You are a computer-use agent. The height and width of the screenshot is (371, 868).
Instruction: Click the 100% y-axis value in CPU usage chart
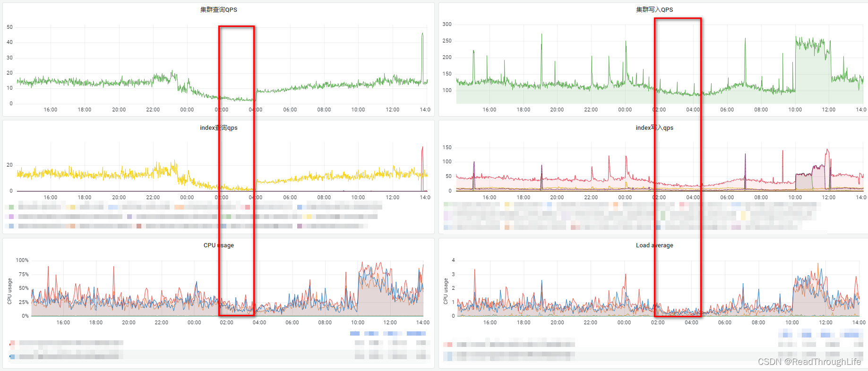pos(22,260)
